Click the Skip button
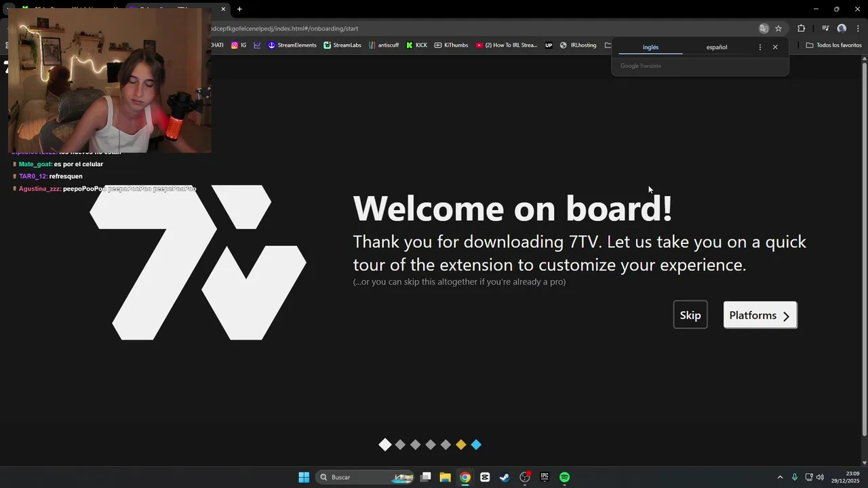This screenshot has width=868, height=488. click(x=690, y=315)
